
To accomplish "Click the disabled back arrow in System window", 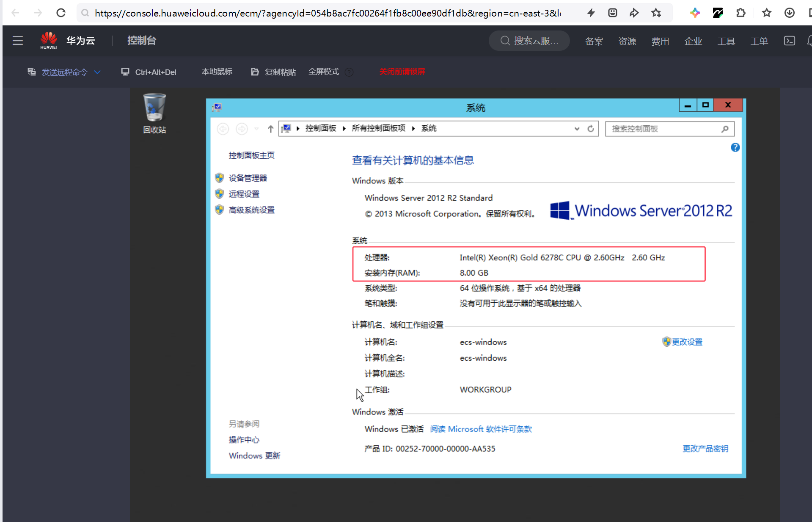I will coord(223,129).
